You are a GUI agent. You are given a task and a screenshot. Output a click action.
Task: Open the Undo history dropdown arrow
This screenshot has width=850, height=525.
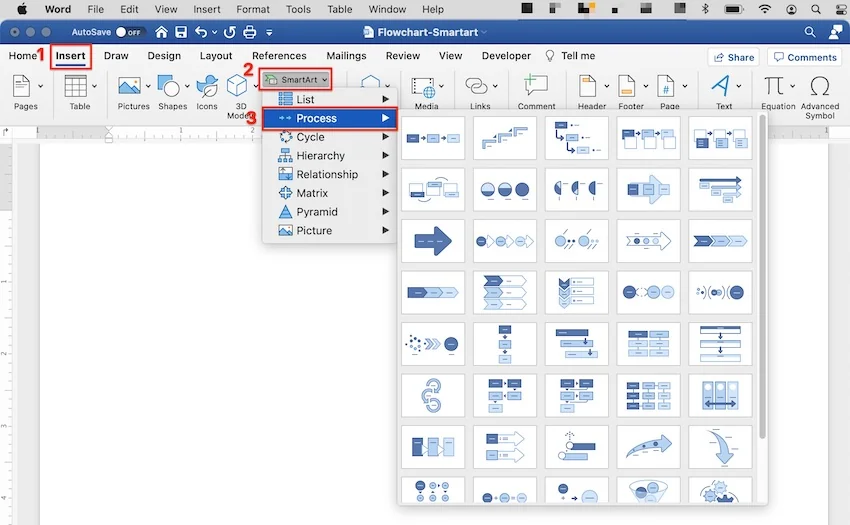pyautogui.click(x=215, y=32)
